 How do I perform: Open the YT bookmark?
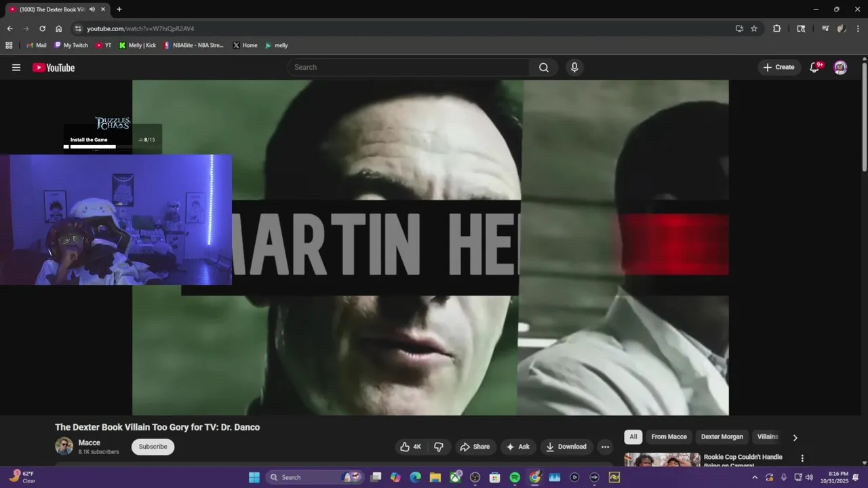(x=104, y=45)
